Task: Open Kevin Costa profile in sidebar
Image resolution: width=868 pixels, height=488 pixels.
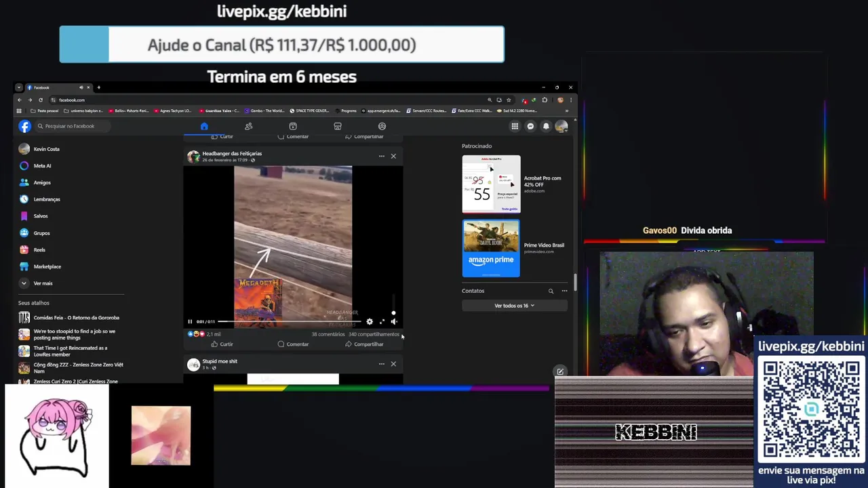Action: (71, 149)
